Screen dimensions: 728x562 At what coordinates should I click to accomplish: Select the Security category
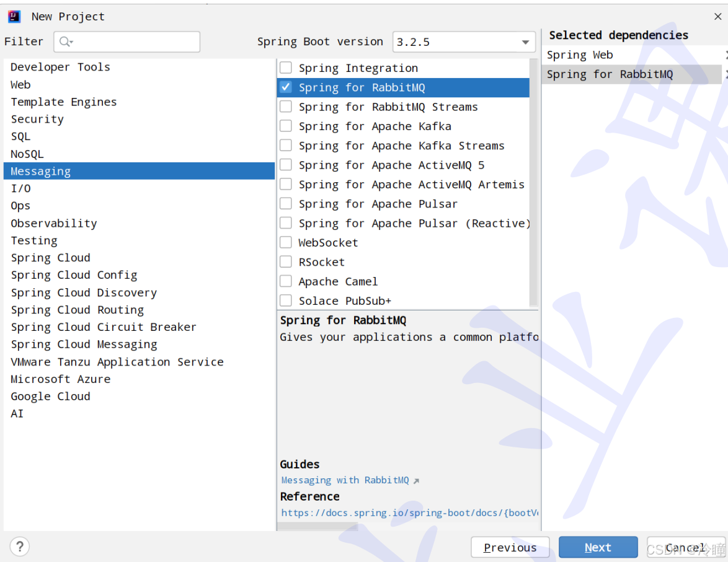139,119
